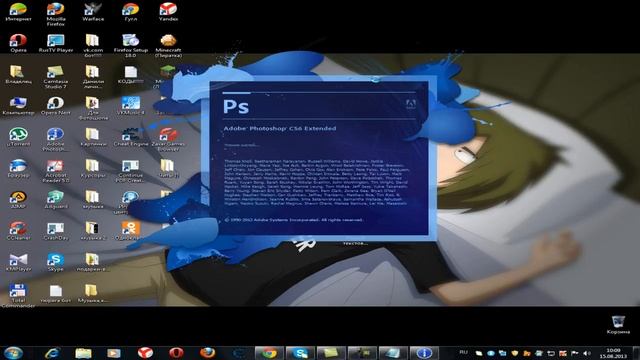This screenshot has width=640, height=360.
Task: Launch Total Commander shortcut
Action: 18,296
